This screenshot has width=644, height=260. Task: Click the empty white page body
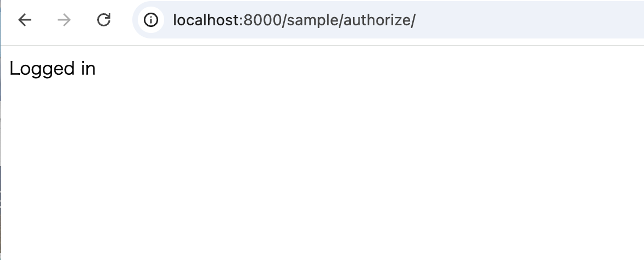point(322,164)
